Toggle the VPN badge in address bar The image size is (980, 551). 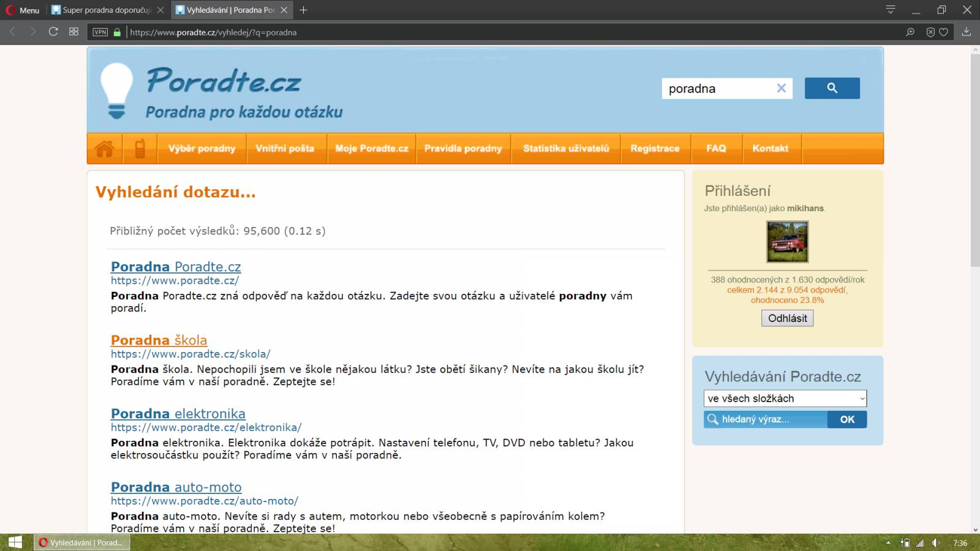click(100, 32)
